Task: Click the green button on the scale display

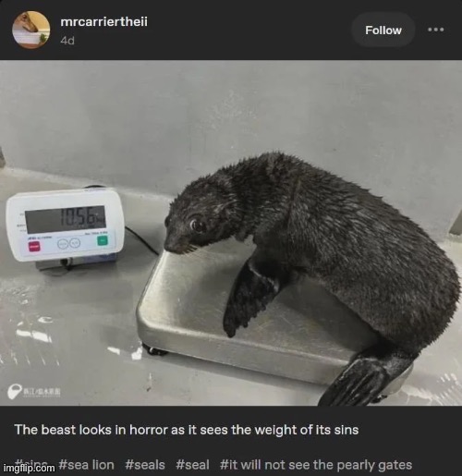Action: pos(103,240)
